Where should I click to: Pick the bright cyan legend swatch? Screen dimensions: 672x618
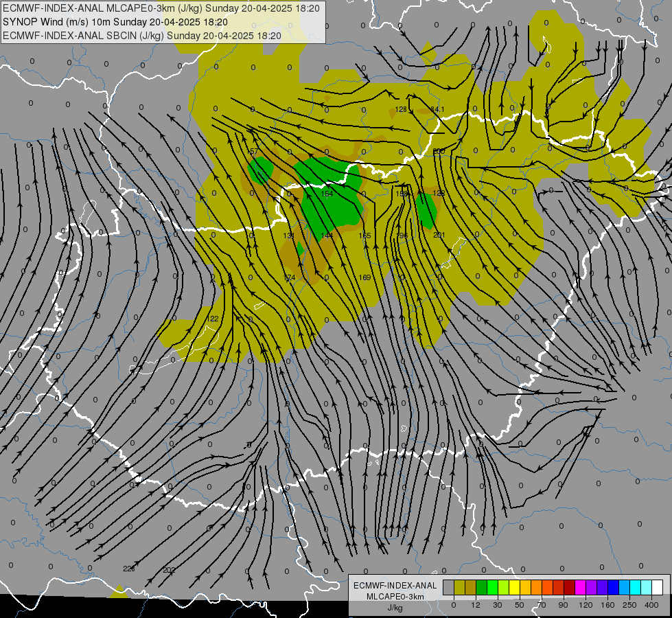pyautogui.click(x=635, y=588)
